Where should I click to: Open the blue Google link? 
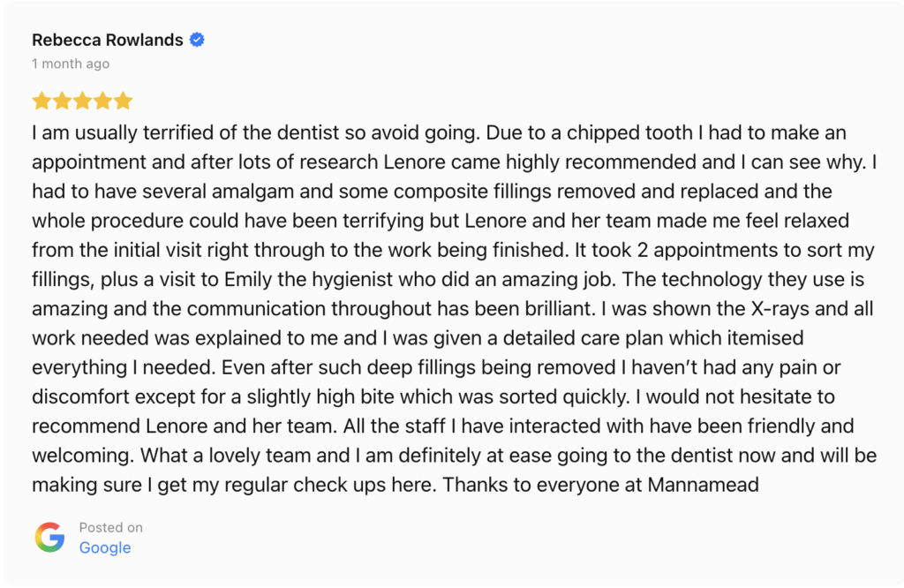(104, 547)
